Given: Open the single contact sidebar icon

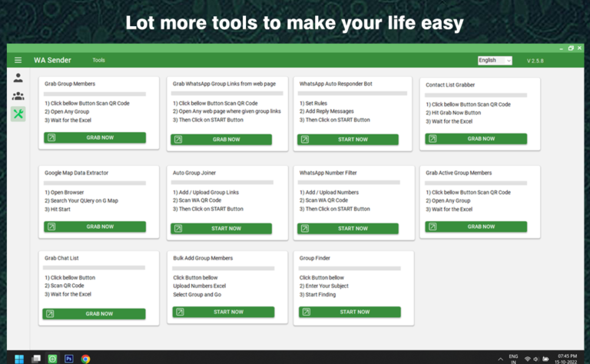Looking at the screenshot, I should [18, 78].
